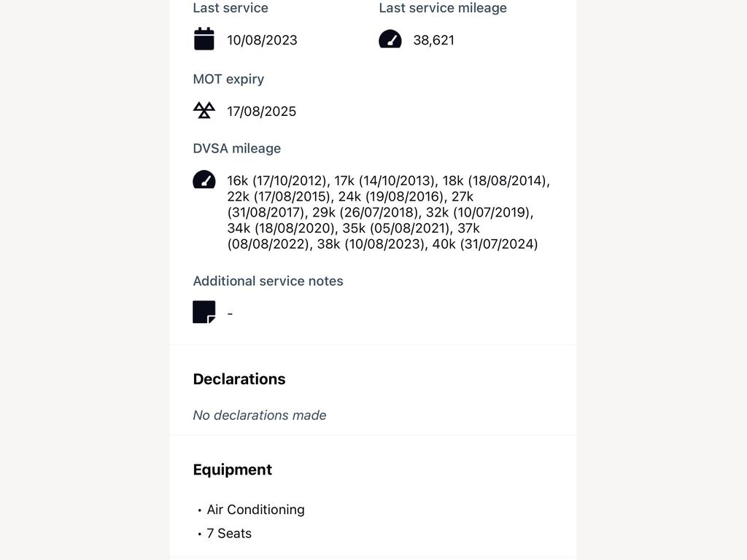Viewport: 747px width, 560px height.
Task: Select the last service mileage value 38,621
Action: tap(433, 40)
